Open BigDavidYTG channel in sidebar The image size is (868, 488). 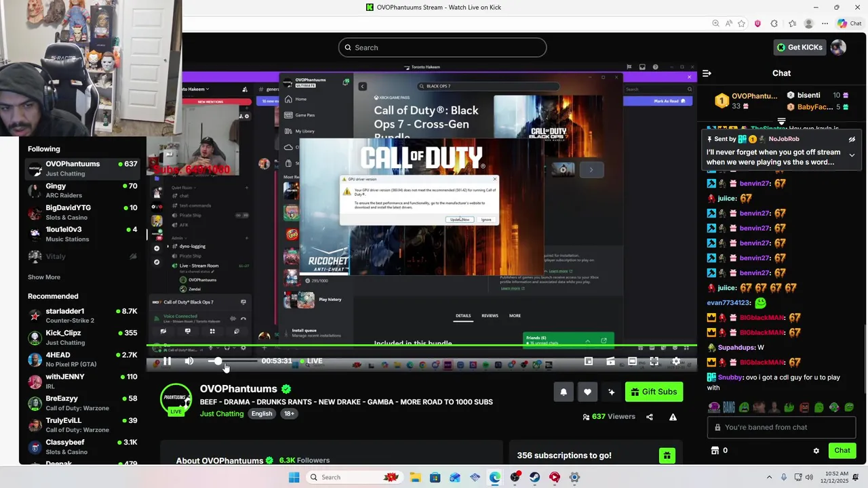coord(83,212)
